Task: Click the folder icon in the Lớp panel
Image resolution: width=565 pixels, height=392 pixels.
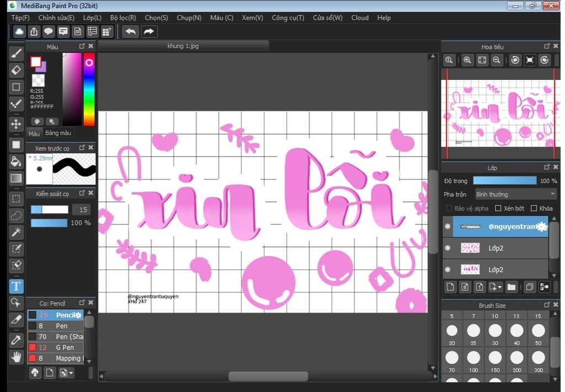Action: pos(511,287)
